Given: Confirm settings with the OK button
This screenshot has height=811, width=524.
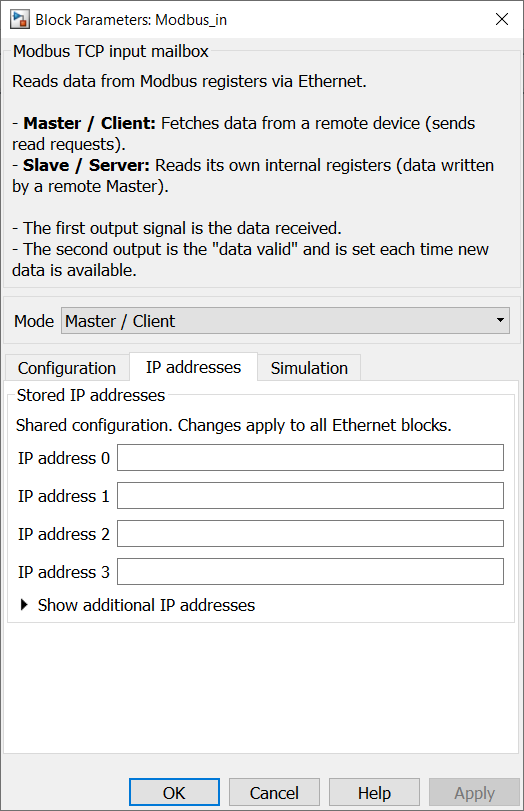Looking at the screenshot, I should pyautogui.click(x=174, y=792).
